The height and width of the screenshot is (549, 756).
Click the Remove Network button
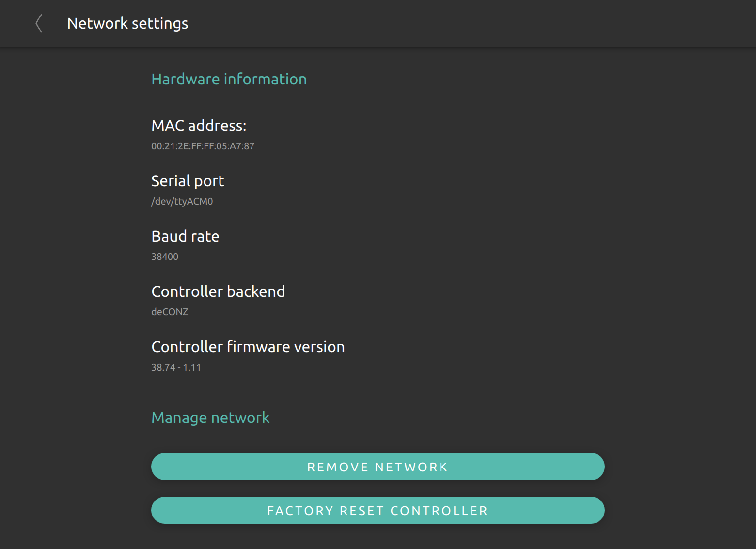pyautogui.click(x=378, y=467)
